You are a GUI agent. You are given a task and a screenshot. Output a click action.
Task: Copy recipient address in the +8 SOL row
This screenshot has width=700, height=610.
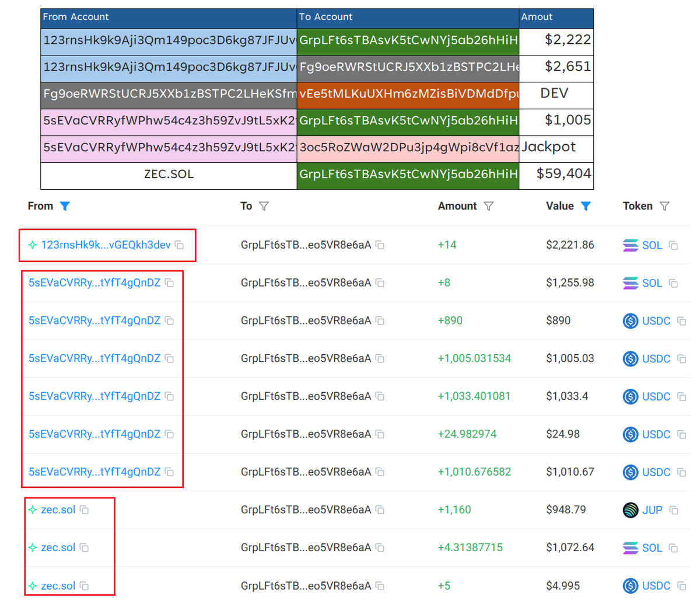pos(380,283)
